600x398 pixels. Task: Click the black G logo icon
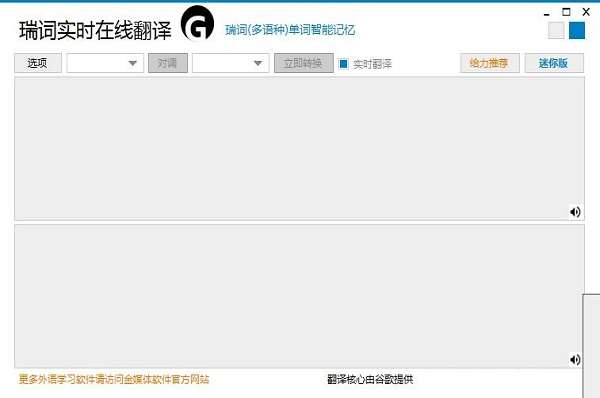point(198,24)
